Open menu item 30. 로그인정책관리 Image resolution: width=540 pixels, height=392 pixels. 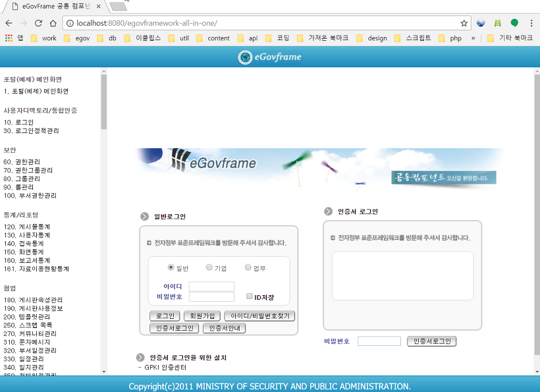point(32,130)
